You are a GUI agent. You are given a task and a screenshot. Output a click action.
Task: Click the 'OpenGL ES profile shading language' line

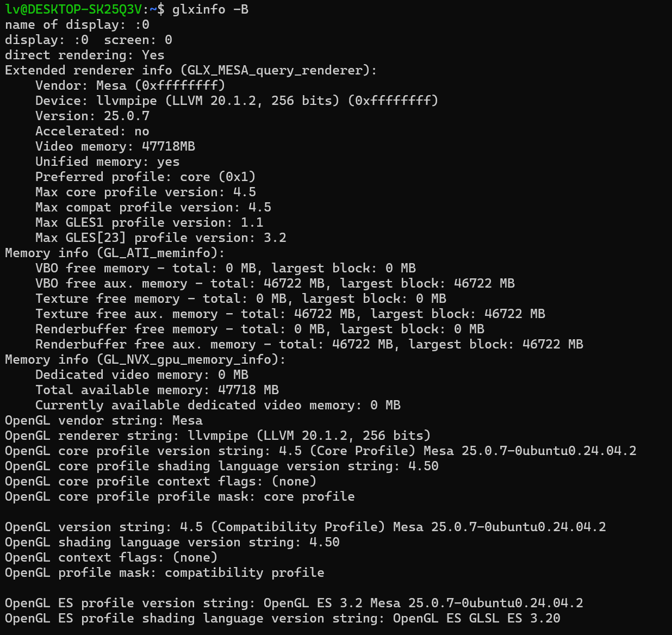point(282,618)
